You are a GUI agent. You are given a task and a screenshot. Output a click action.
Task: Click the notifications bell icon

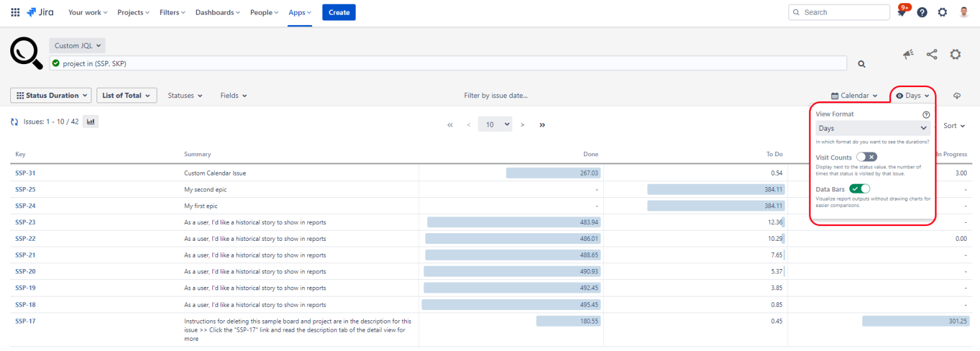tap(902, 13)
